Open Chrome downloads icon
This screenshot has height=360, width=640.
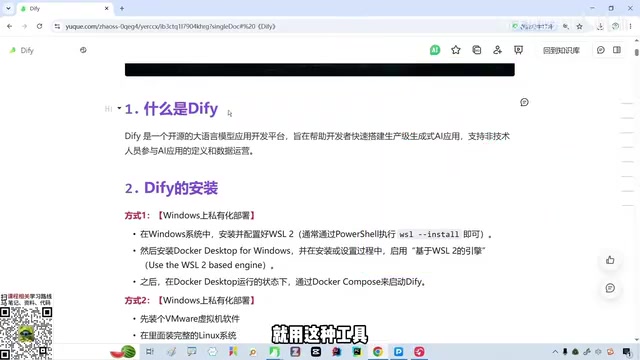coord(600,26)
